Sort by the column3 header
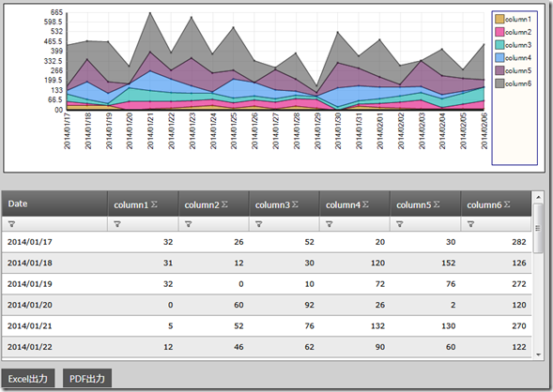Screen dimensions: 553x392 284,204
